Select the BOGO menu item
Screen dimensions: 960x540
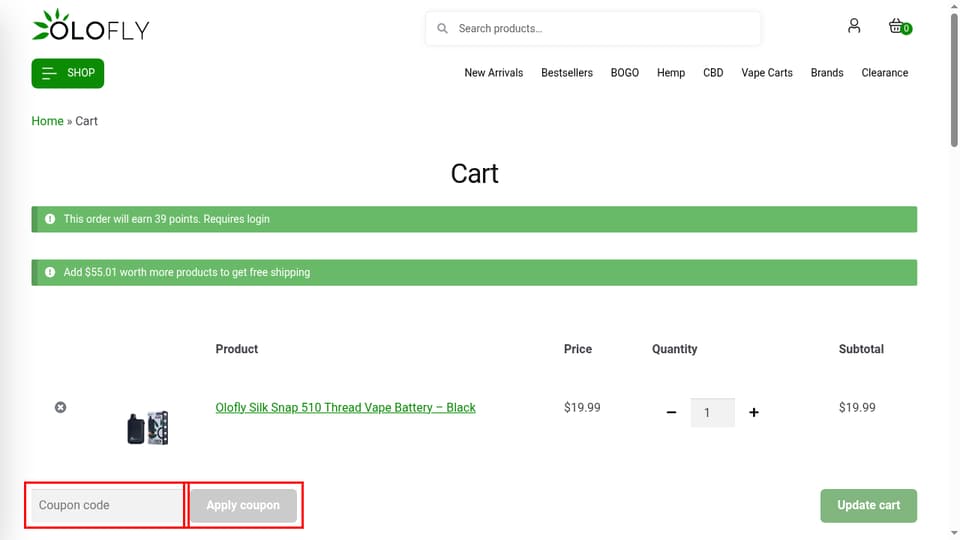click(x=624, y=73)
